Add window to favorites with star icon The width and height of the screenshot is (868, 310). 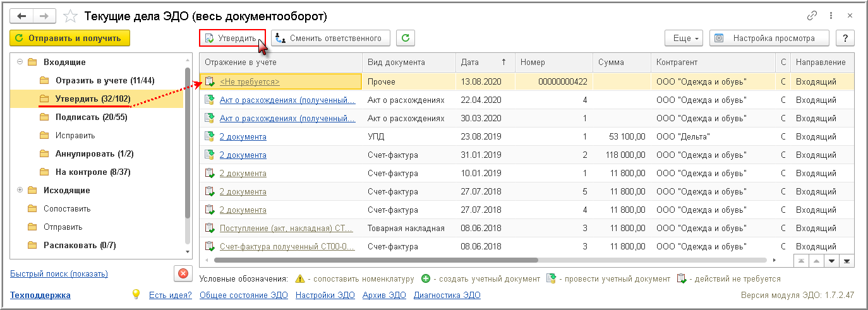71,16
